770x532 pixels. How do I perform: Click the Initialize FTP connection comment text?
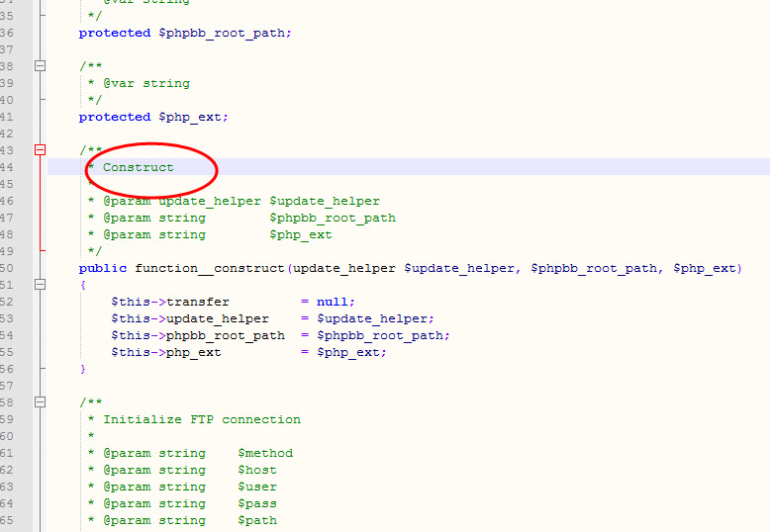pos(202,419)
